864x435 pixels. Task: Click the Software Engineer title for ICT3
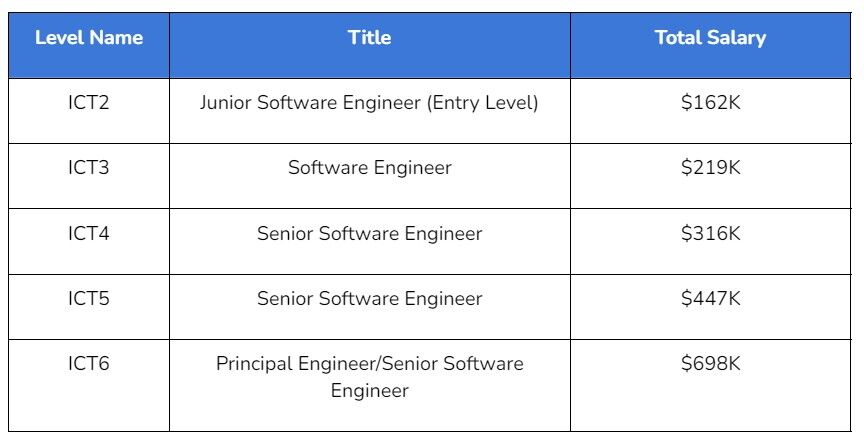[369, 168]
